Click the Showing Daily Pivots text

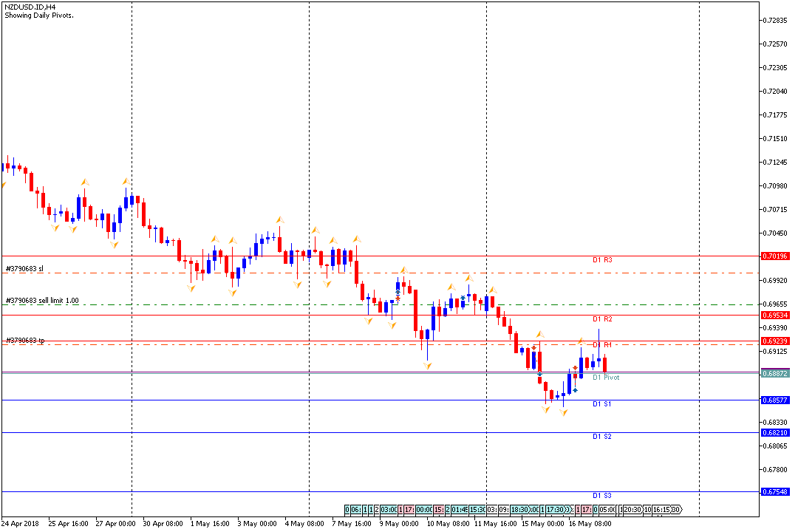point(38,16)
